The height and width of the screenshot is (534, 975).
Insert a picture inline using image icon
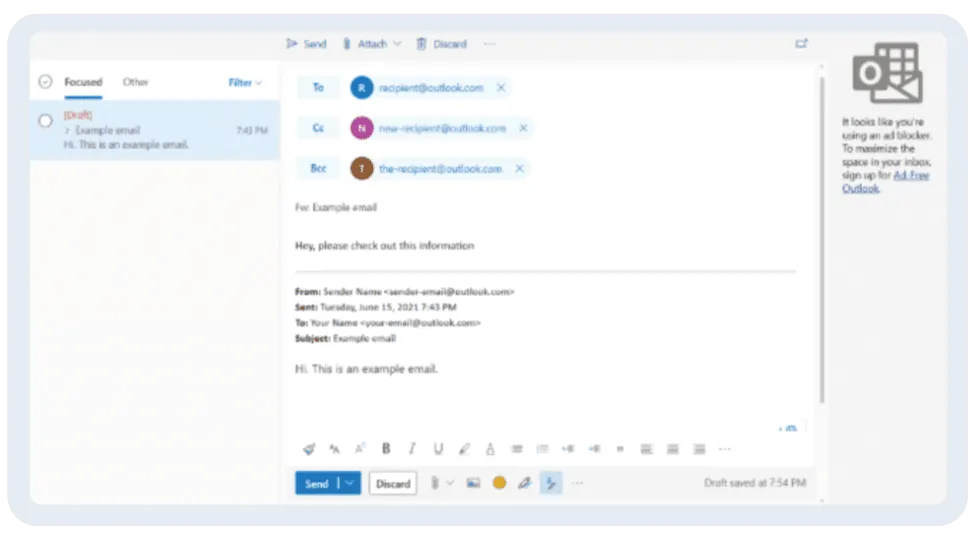click(473, 483)
